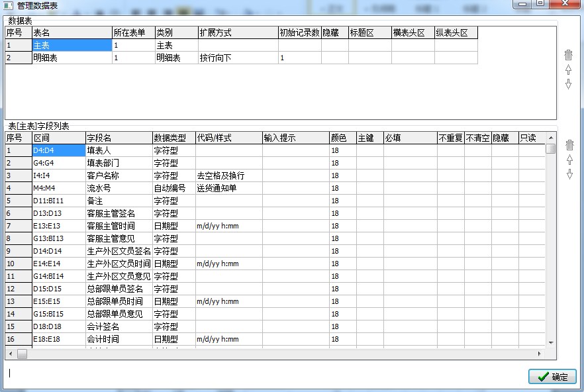Select the 明细表 row in the data table list
The height and width of the screenshot is (392, 584).
pos(72,58)
